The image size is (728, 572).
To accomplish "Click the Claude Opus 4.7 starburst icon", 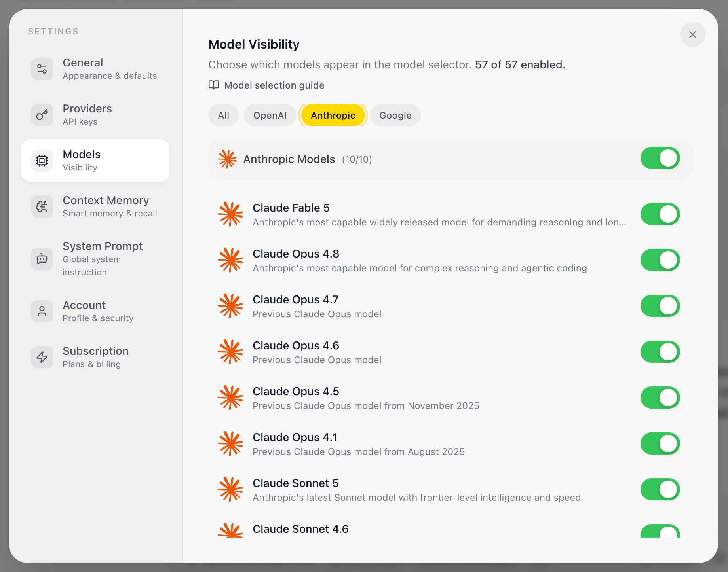I will coord(230,306).
